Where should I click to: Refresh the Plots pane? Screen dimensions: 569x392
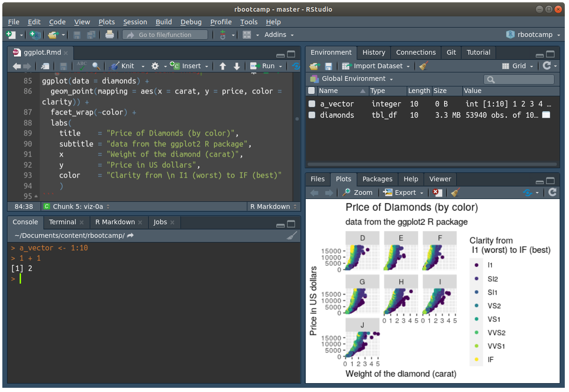tap(552, 192)
